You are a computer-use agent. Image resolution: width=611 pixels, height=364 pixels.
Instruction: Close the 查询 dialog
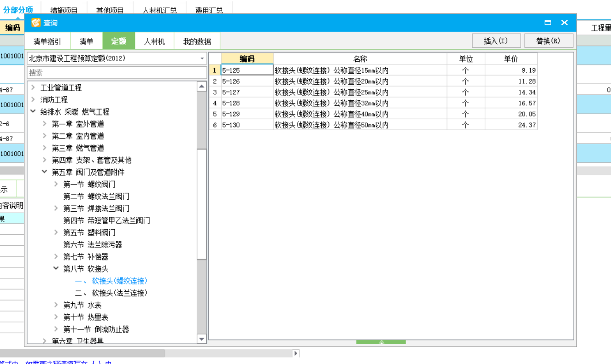[x=564, y=23]
